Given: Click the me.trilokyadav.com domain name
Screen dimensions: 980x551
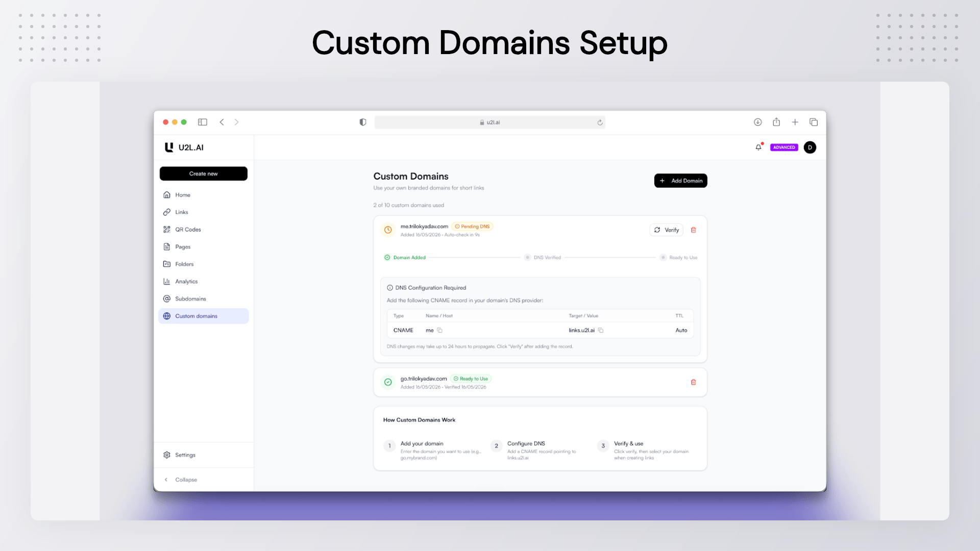Looking at the screenshot, I should click(424, 227).
